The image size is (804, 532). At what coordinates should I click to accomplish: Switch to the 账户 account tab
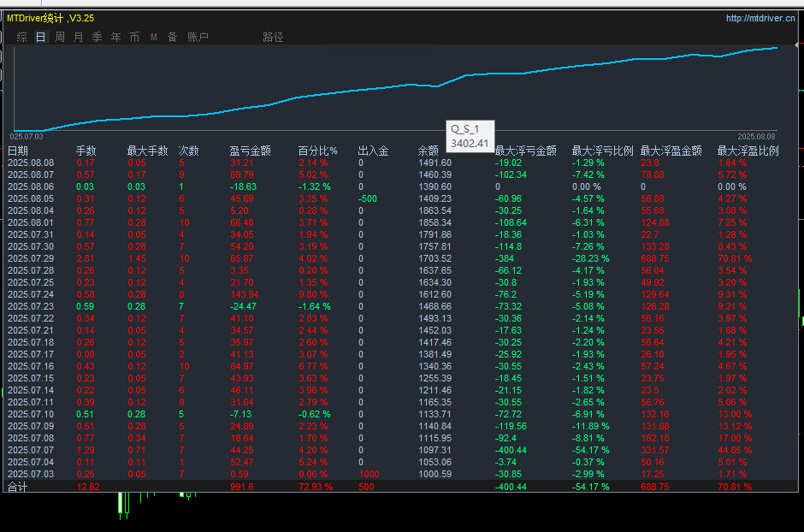[x=198, y=37]
